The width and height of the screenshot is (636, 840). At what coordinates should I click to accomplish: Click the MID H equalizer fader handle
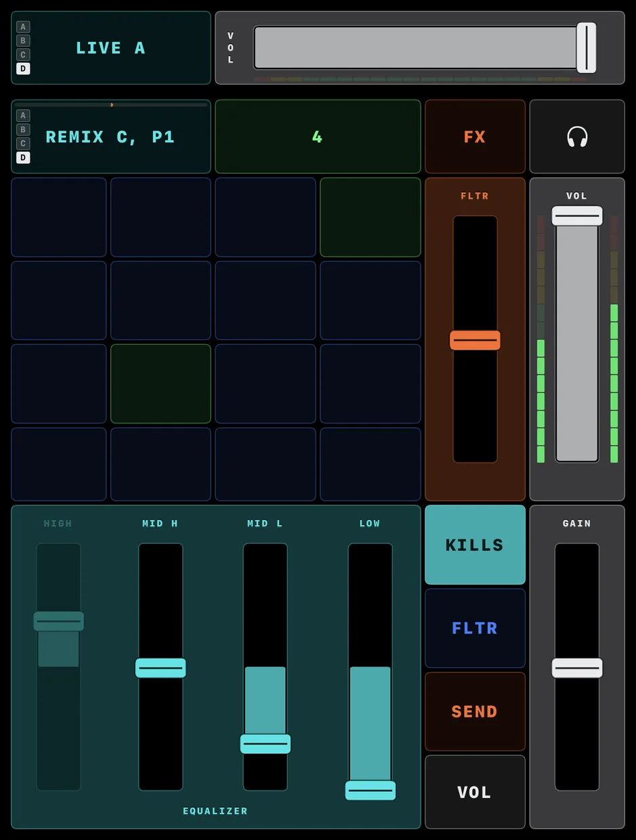pyautogui.click(x=161, y=668)
